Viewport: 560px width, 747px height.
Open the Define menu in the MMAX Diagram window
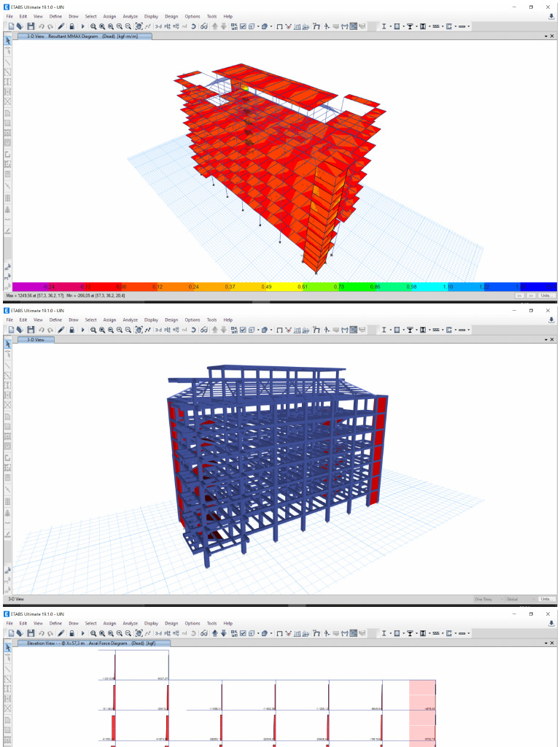tap(55, 16)
